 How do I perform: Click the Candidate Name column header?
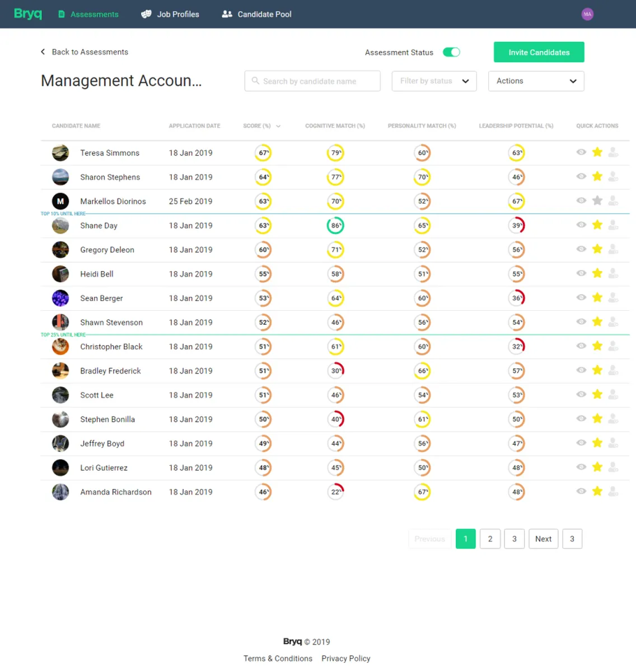click(76, 126)
